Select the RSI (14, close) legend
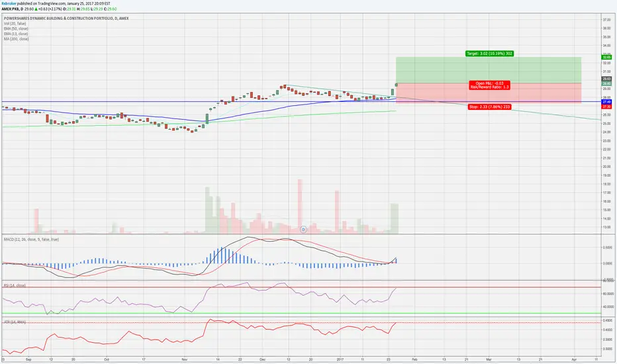 pos(15,285)
